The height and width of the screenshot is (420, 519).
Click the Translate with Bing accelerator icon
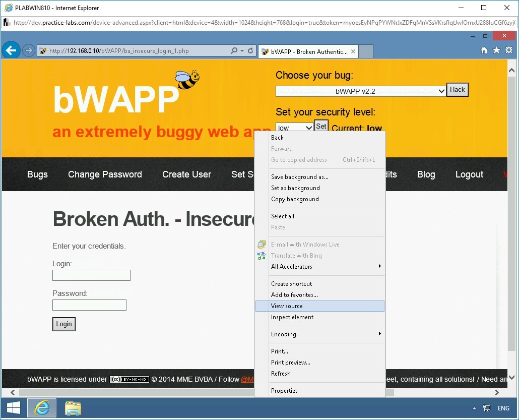click(x=262, y=256)
